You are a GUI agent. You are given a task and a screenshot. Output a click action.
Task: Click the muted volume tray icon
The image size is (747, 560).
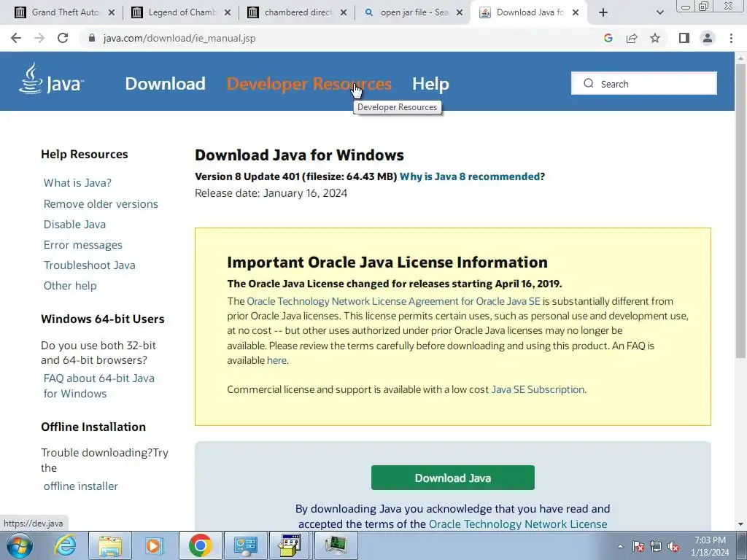(x=673, y=546)
